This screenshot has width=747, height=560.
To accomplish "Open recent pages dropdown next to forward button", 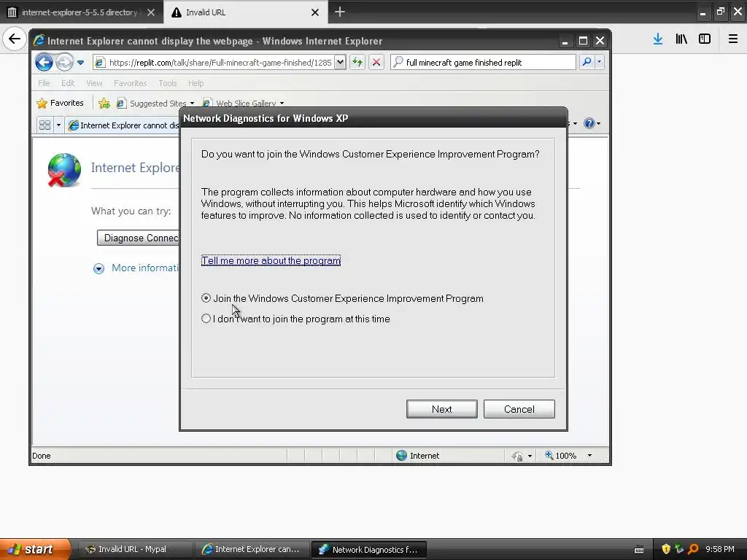I will coord(80,63).
